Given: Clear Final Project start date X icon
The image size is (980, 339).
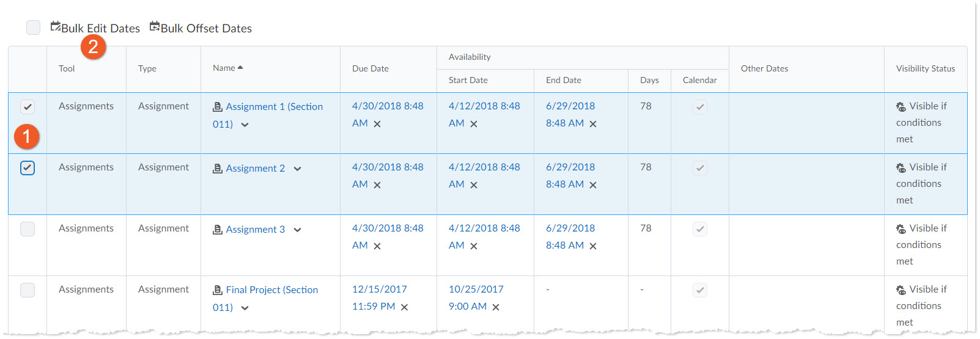Looking at the screenshot, I should (x=496, y=307).
